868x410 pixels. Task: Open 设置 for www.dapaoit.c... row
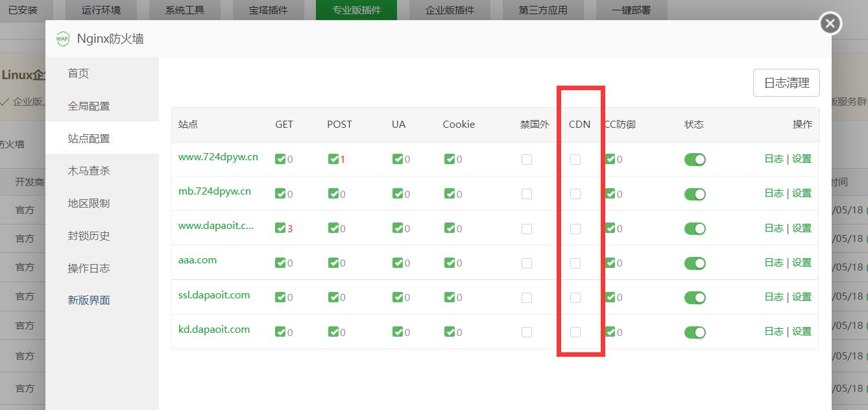pos(802,228)
